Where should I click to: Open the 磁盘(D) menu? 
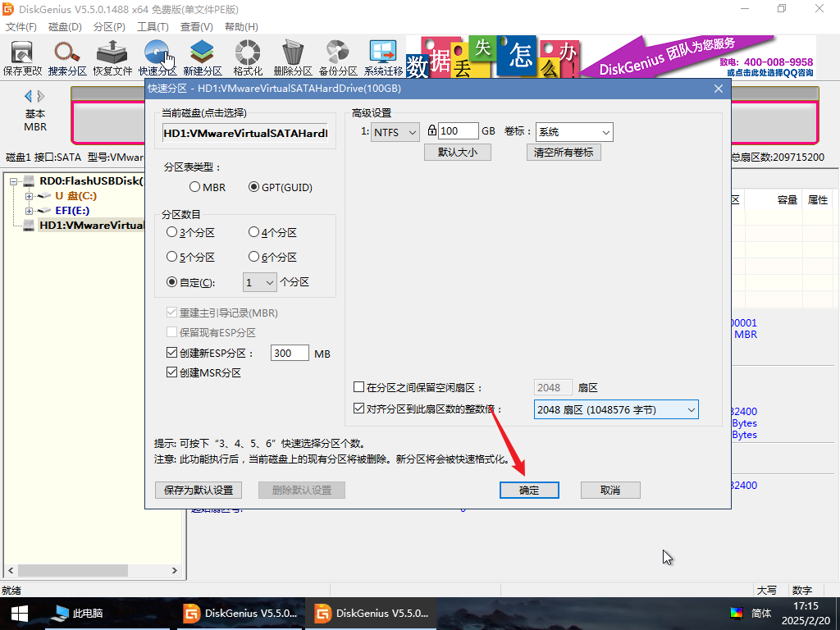(65, 27)
